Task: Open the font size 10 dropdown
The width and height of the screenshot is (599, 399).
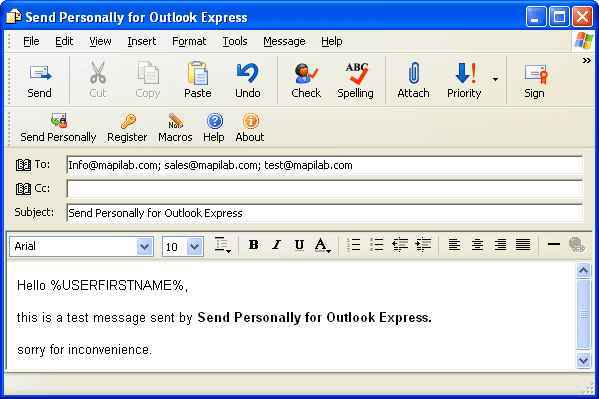Action: point(194,247)
